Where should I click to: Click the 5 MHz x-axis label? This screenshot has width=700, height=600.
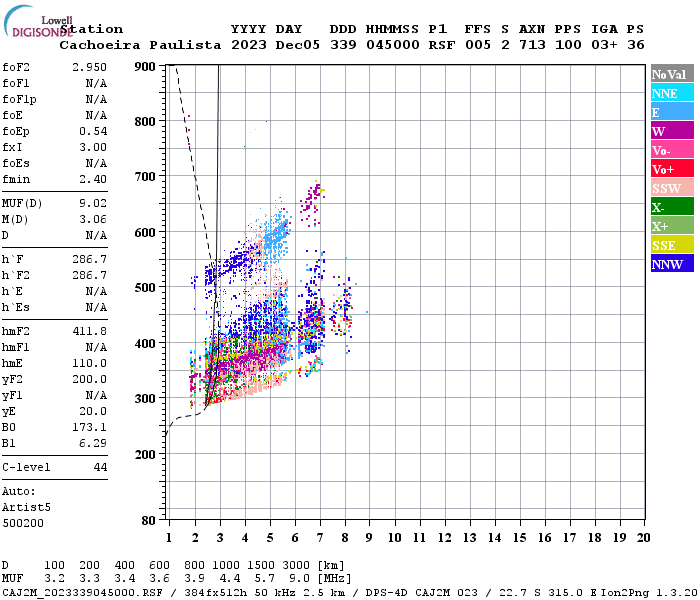click(270, 538)
